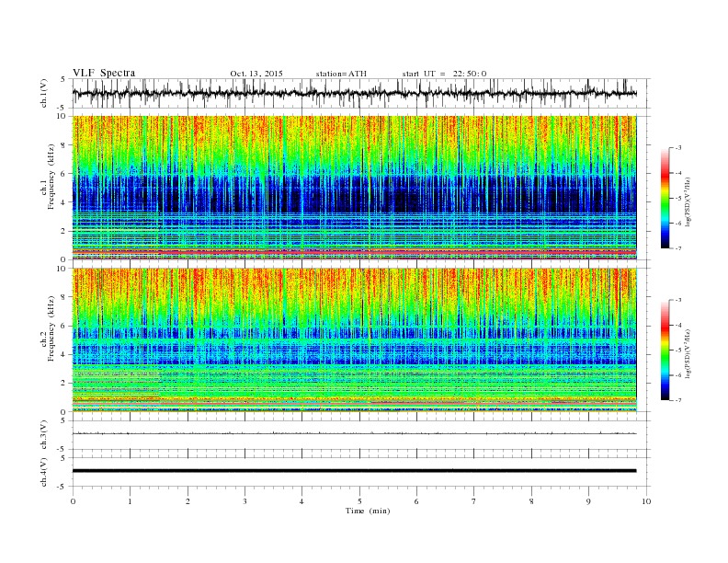Select the "start UT = 22:50:0" text
Viewport: 728px width, 563px height.
point(444,74)
